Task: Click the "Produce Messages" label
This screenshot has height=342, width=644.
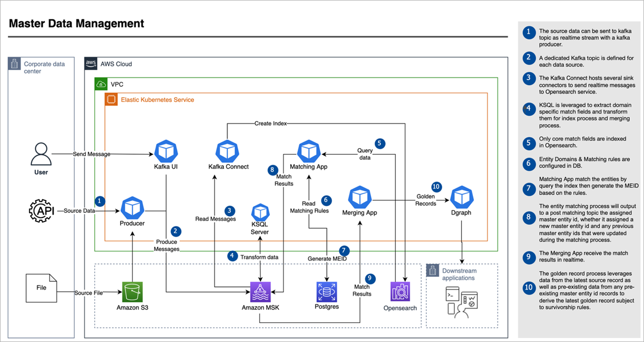Action: tap(167, 245)
